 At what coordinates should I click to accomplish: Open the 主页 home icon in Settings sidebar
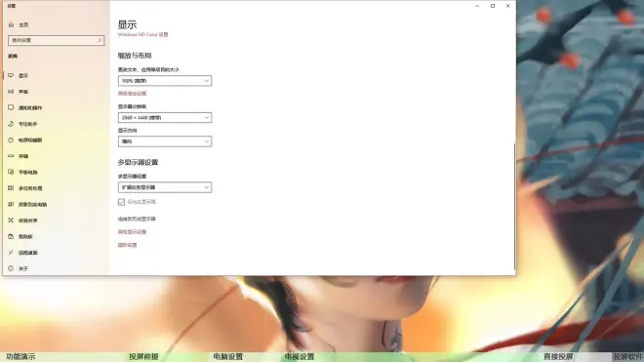11,24
